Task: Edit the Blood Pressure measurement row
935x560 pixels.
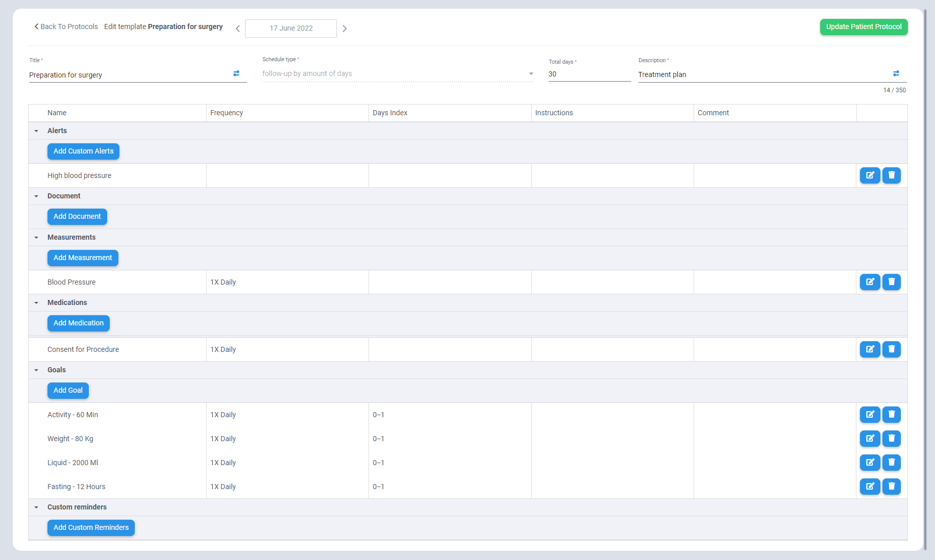Action: coord(870,282)
